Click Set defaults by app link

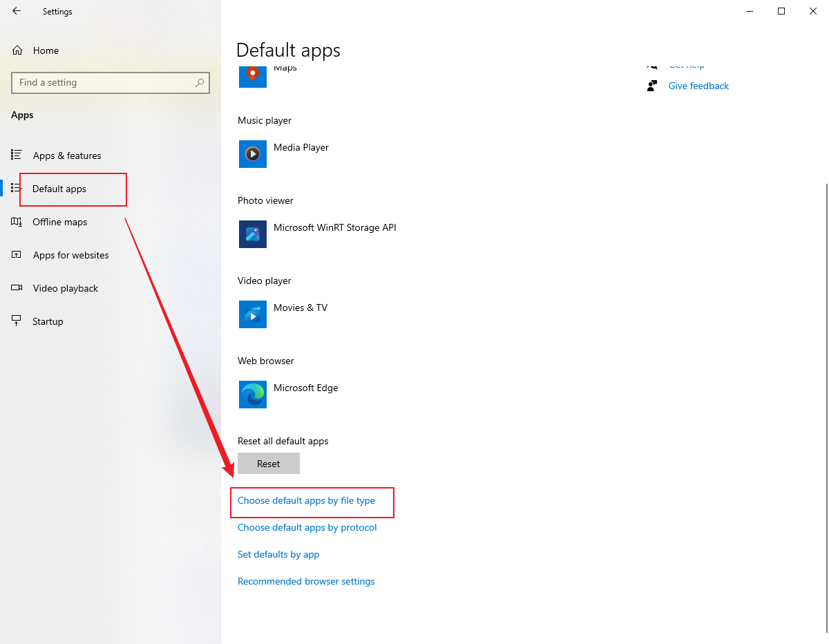(278, 554)
